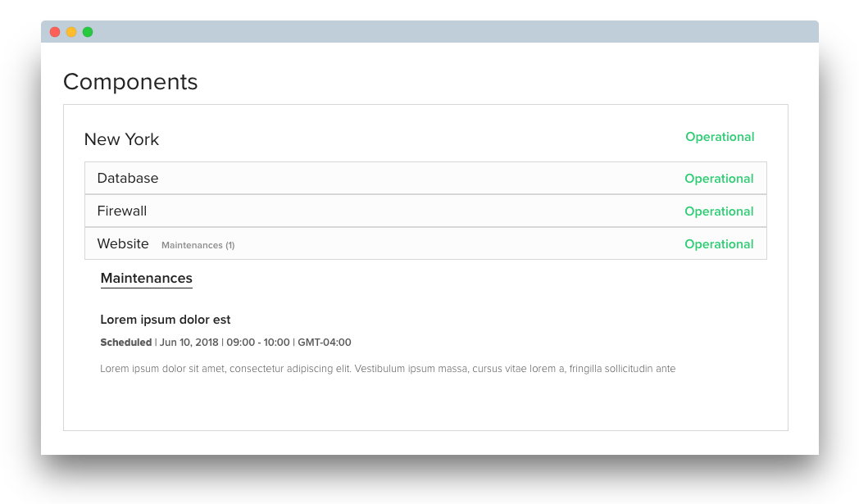Expand the Firewall component row

pos(425,211)
